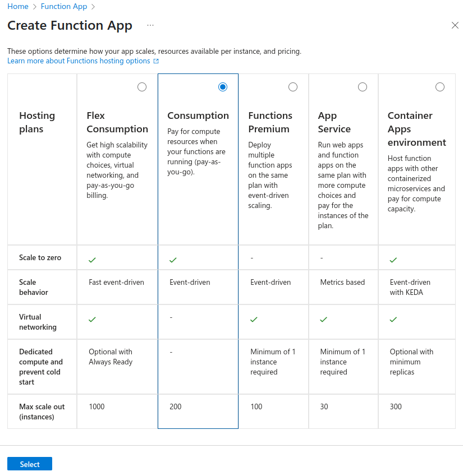Click the Select button

(29, 464)
